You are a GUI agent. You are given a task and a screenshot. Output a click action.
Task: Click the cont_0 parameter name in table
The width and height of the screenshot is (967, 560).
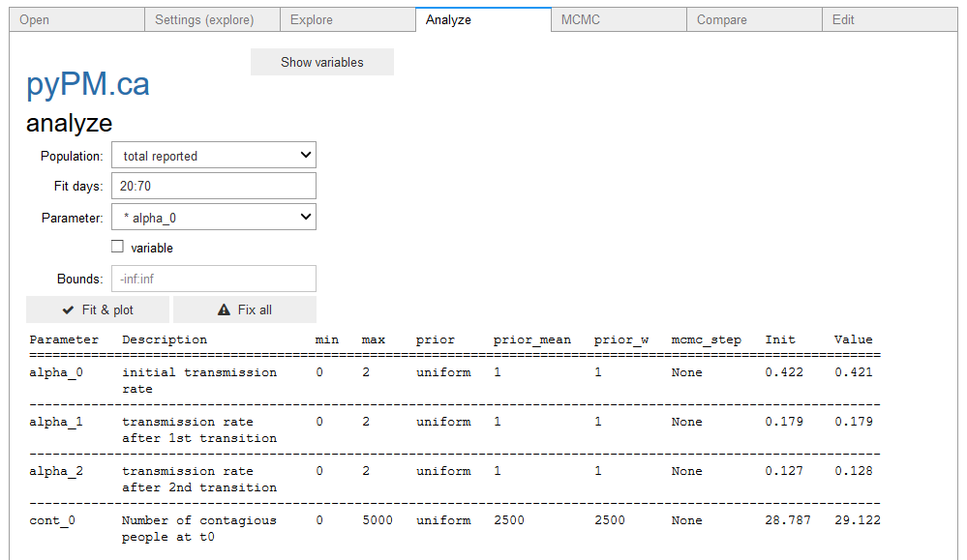[52, 520]
